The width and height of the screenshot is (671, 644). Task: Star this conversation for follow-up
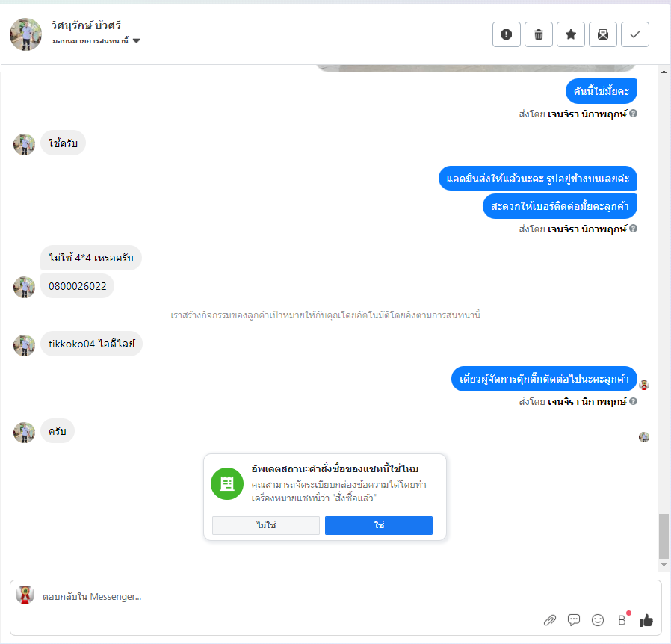click(570, 34)
